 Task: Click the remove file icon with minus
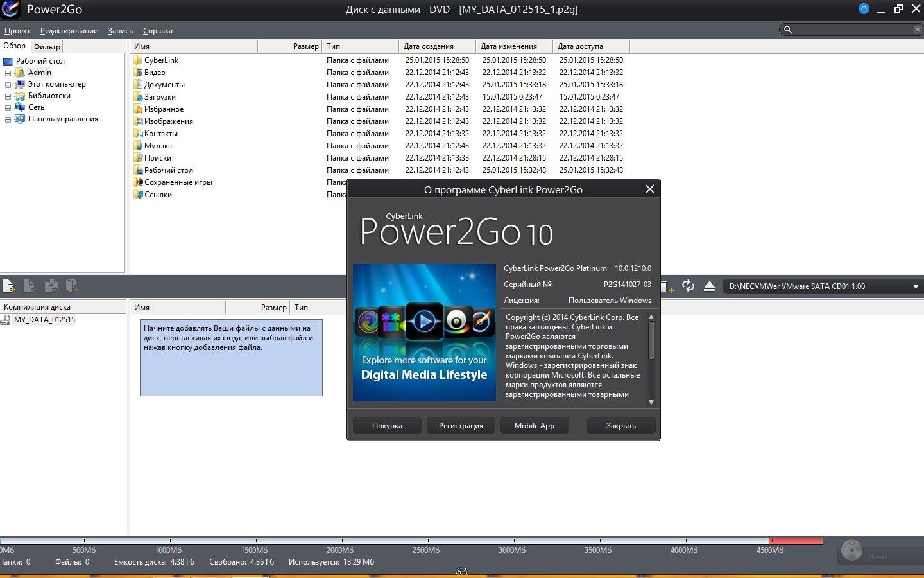29,286
